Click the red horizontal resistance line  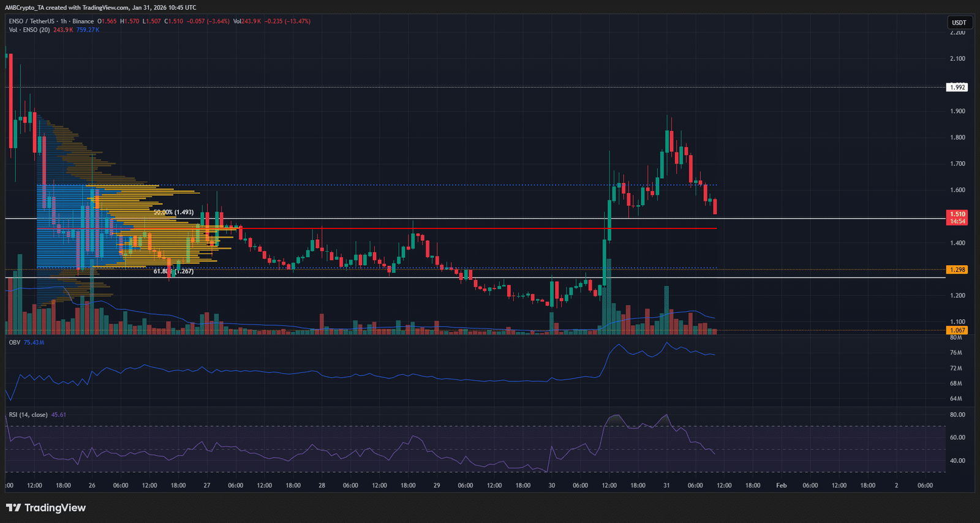[x=490, y=228]
